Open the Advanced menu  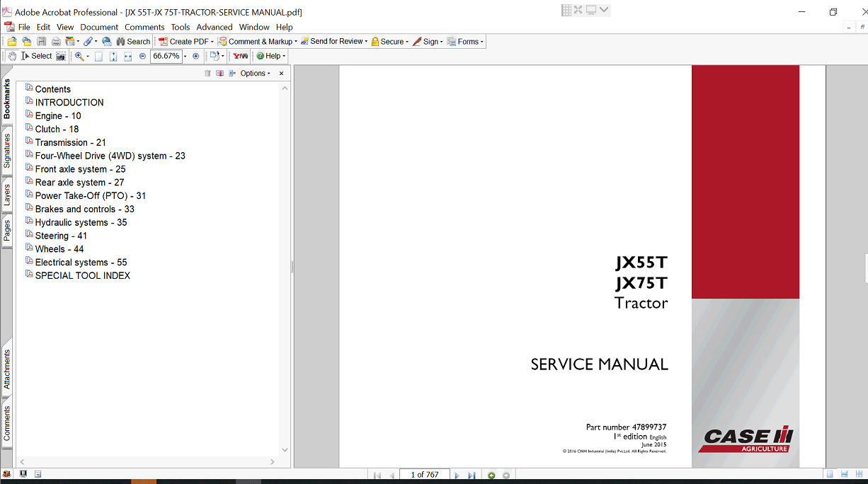pyautogui.click(x=215, y=27)
